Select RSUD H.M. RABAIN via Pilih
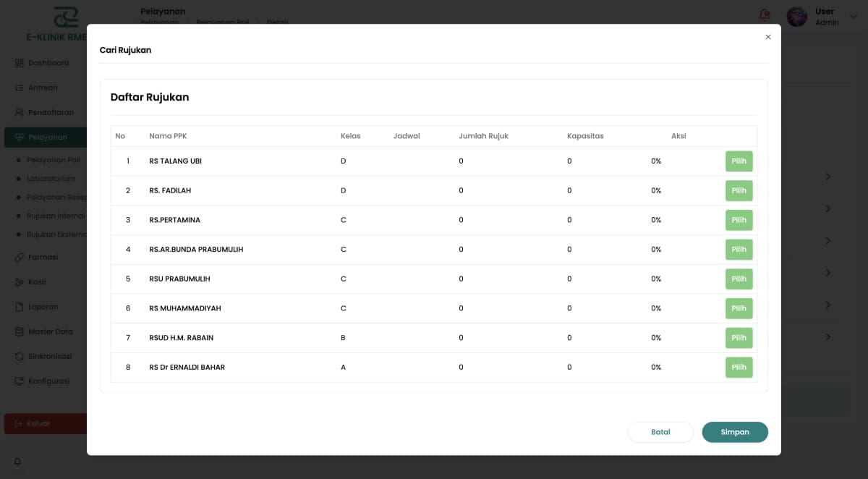The height and width of the screenshot is (479, 868). (x=739, y=338)
